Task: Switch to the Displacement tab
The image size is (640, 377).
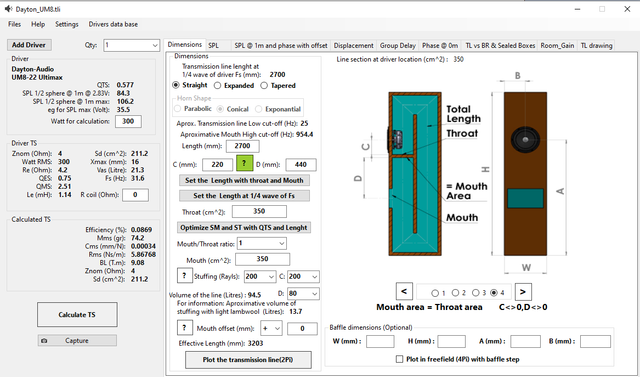Action: (353, 46)
